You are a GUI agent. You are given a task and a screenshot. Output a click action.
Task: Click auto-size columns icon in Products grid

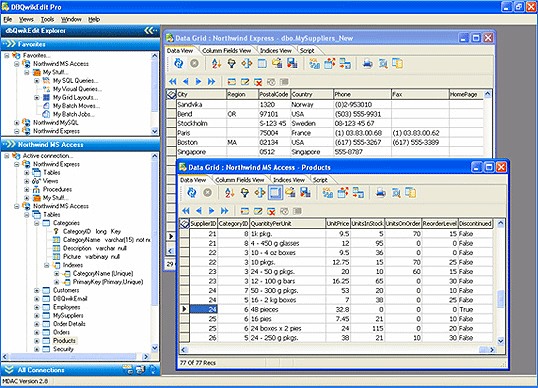(260, 193)
